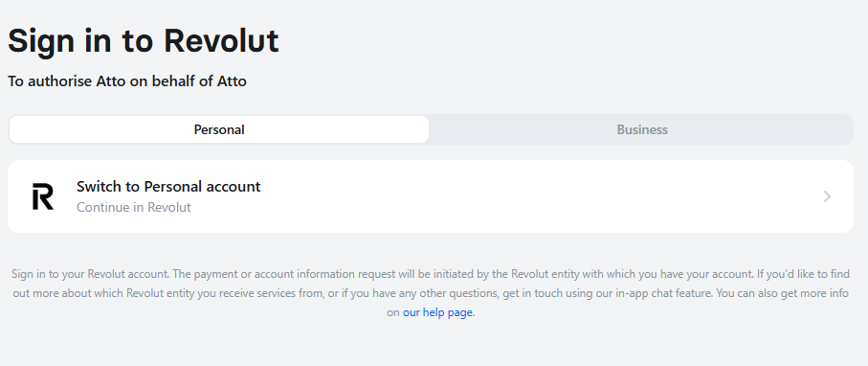Screen dimensions: 868x366
Task: Click the white active segment of the account switcher
Action: tap(219, 129)
